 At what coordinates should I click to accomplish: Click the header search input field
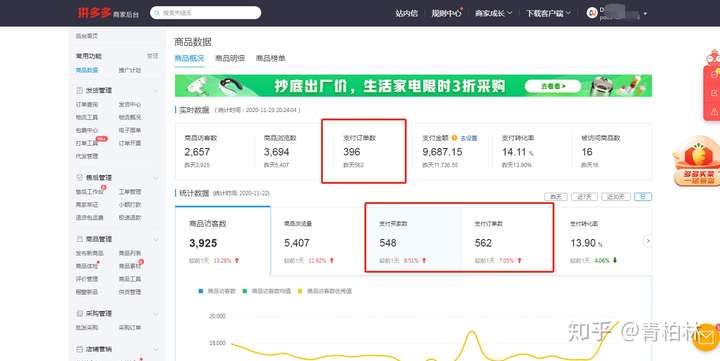(x=205, y=13)
